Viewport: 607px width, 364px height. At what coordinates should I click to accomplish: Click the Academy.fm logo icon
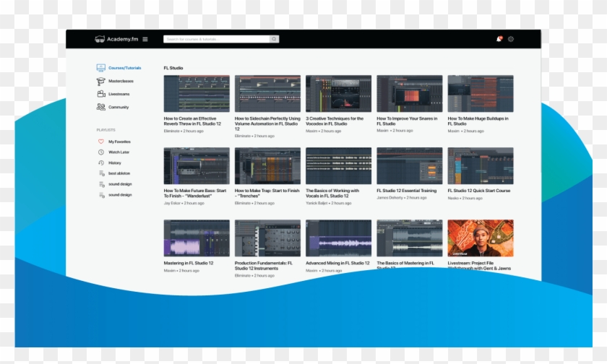click(x=100, y=39)
